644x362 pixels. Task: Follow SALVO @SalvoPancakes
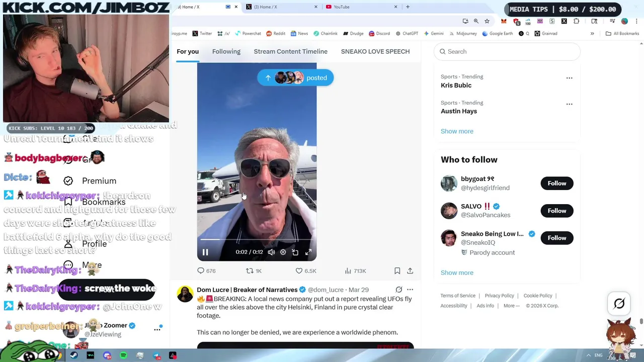click(x=557, y=211)
